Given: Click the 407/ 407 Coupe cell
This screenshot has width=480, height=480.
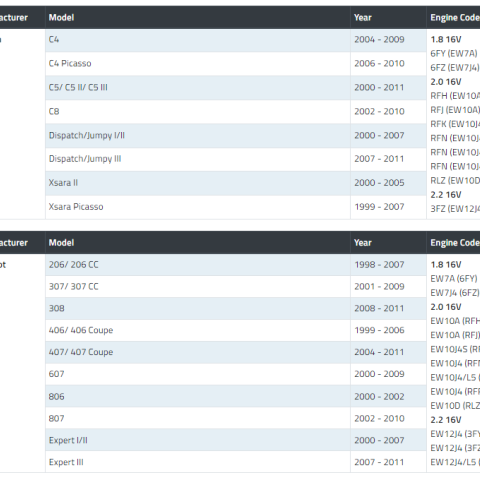Looking at the screenshot, I should pos(198,352).
